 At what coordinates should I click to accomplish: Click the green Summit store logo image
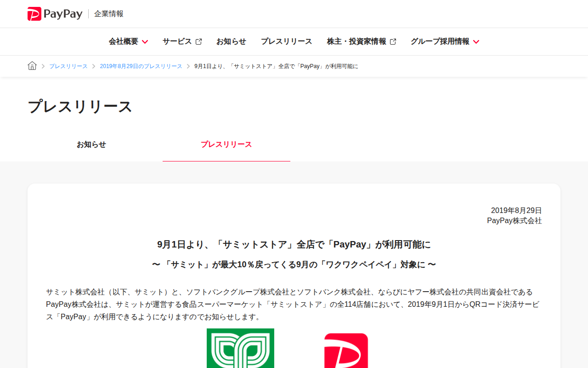pyautogui.click(x=240, y=348)
